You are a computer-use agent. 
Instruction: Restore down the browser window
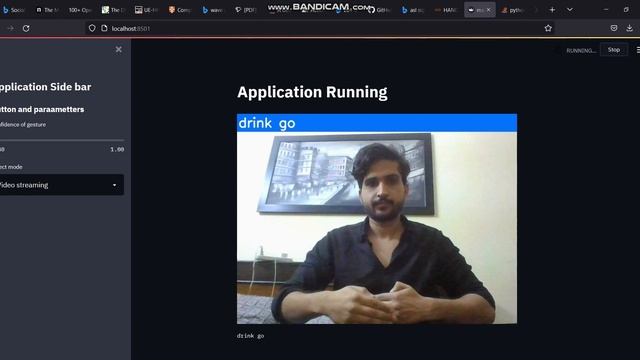click(626, 10)
